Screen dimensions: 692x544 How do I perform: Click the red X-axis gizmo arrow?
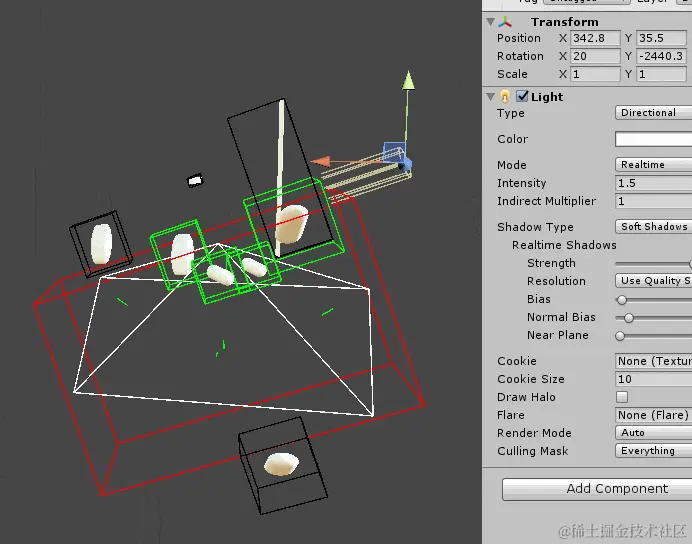320,161
